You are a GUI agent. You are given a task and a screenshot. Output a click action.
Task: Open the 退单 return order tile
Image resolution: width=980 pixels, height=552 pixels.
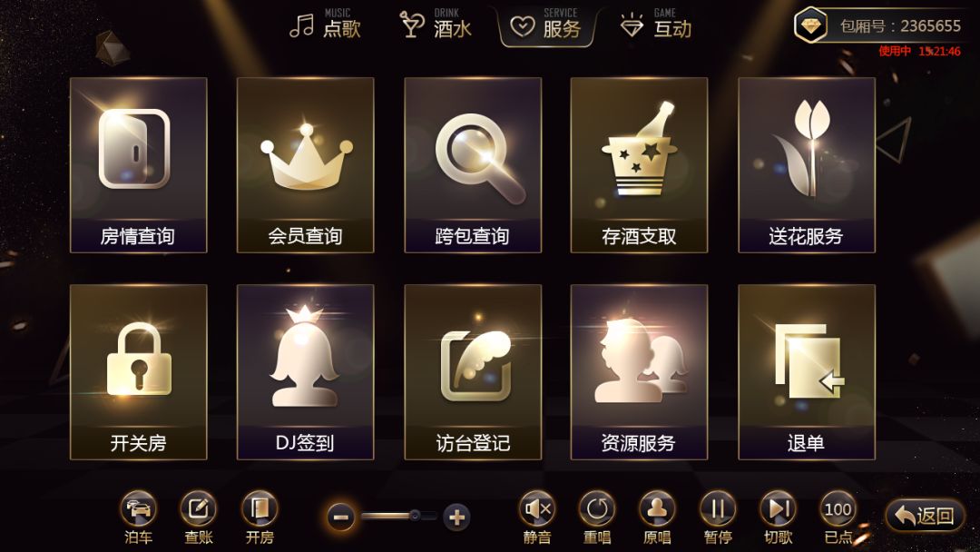point(807,372)
